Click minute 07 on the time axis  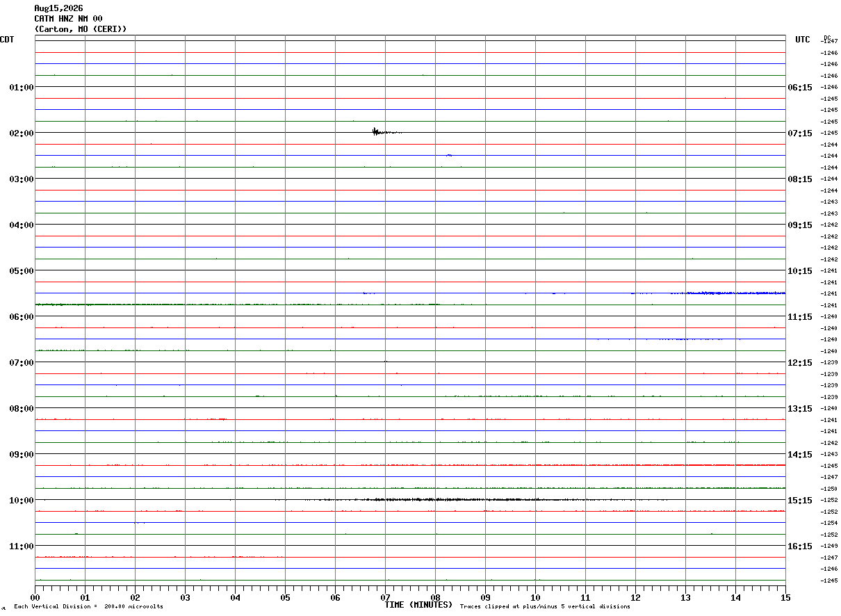385,597
